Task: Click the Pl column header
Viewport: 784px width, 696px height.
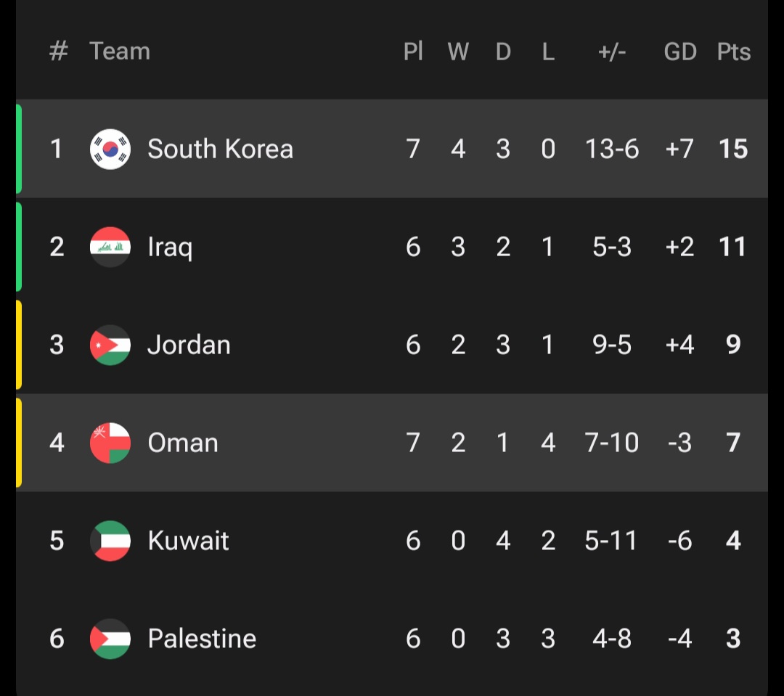Action: [x=413, y=52]
